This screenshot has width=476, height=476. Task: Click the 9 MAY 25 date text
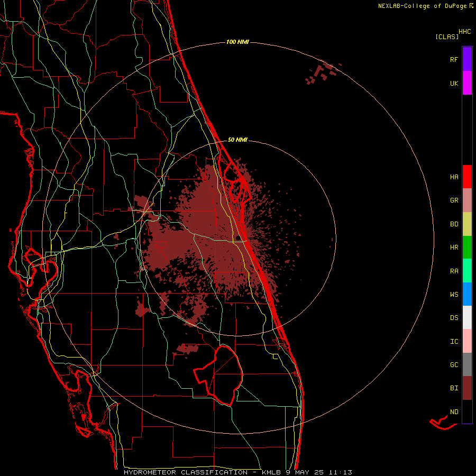coord(305,472)
